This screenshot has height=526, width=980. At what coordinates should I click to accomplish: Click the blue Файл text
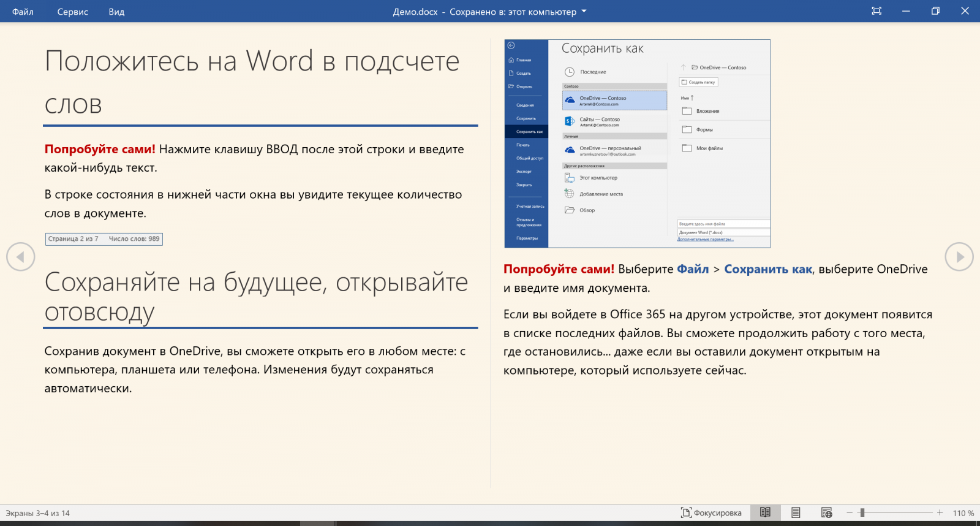[x=693, y=269]
